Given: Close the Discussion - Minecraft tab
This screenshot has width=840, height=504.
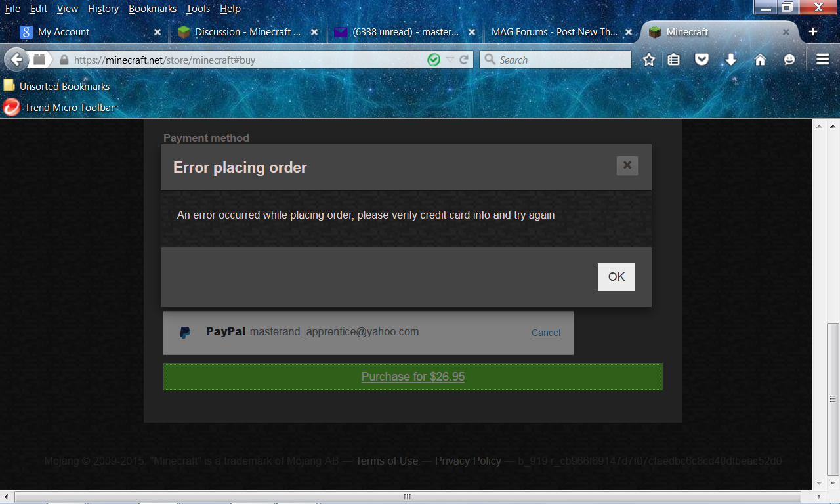Looking at the screenshot, I should pyautogui.click(x=314, y=32).
